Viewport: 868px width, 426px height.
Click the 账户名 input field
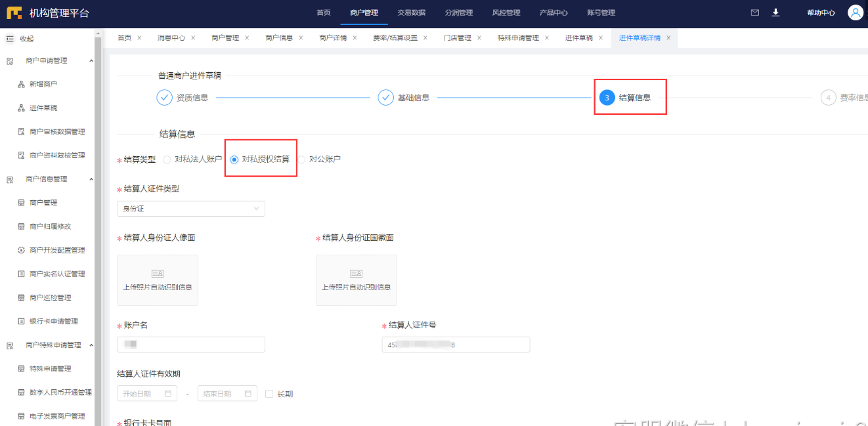coord(190,345)
